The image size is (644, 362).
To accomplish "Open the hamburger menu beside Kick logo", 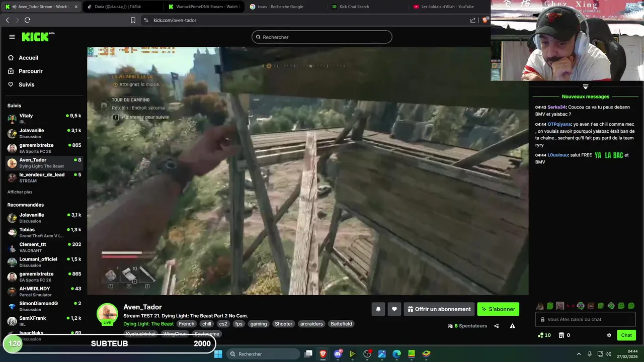I will (12, 37).
